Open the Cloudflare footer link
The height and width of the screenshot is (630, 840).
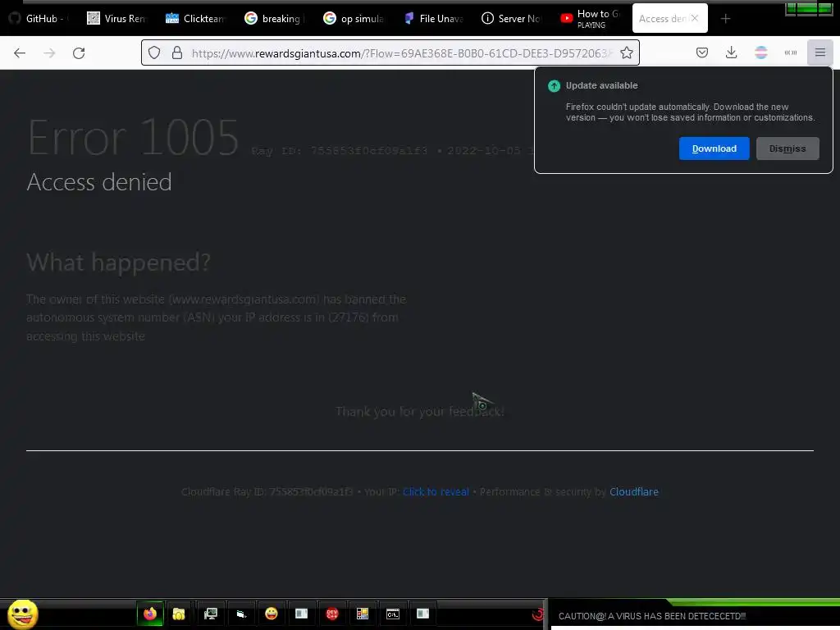pyautogui.click(x=634, y=492)
